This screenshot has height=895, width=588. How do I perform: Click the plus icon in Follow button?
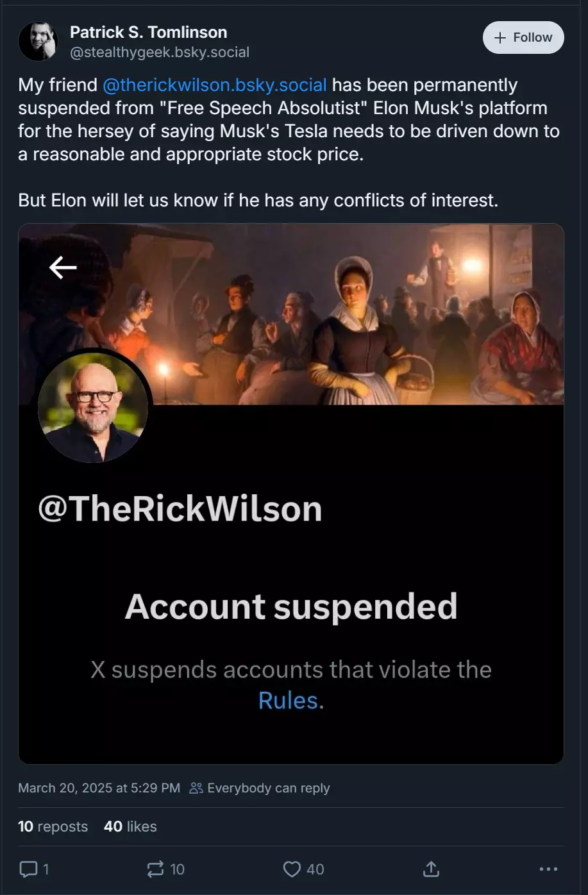pyautogui.click(x=500, y=38)
